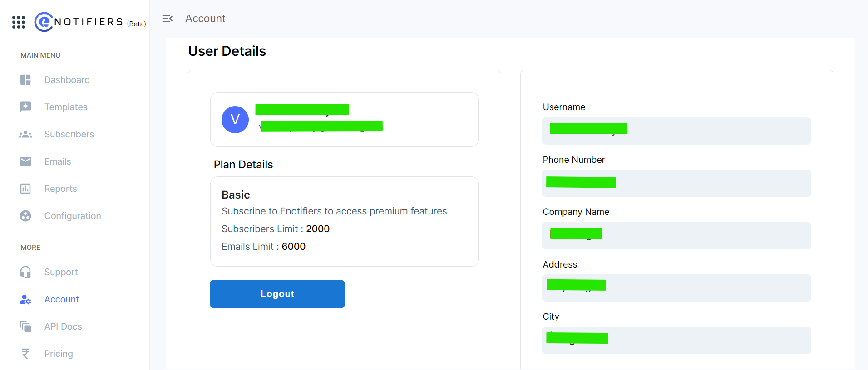Open the Templates menu entry

coord(66,107)
